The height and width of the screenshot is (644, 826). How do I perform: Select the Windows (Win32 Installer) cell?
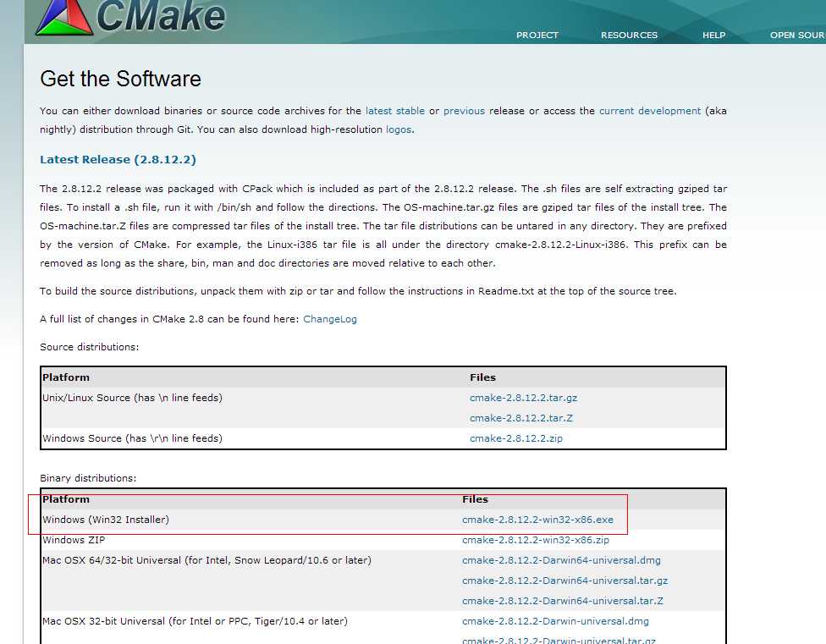106,520
